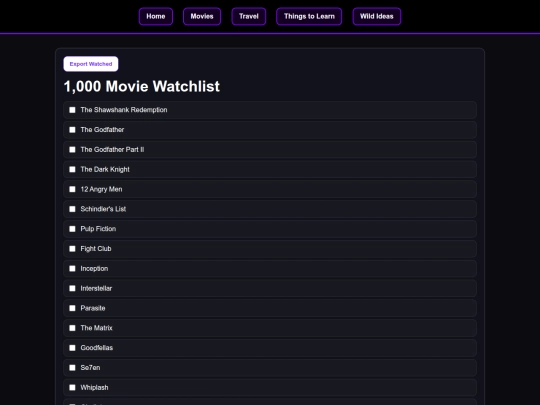
Task: Mark Interstellar as watched
Action: coord(72,288)
